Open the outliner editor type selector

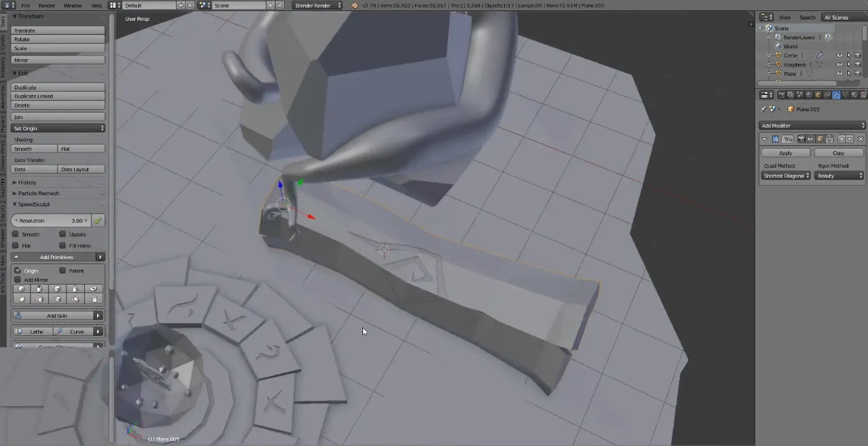(766, 17)
